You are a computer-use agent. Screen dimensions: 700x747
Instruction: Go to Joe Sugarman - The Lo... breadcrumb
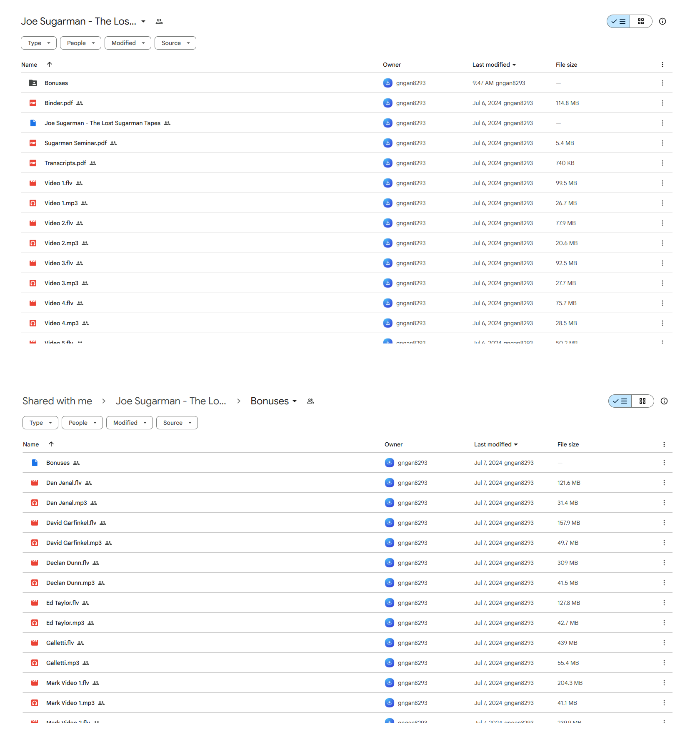(171, 401)
